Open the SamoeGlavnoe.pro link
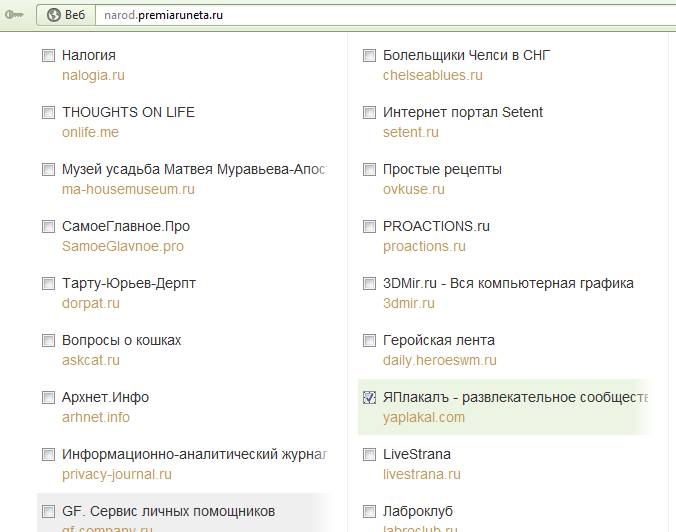The width and height of the screenshot is (676, 532). 123,246
